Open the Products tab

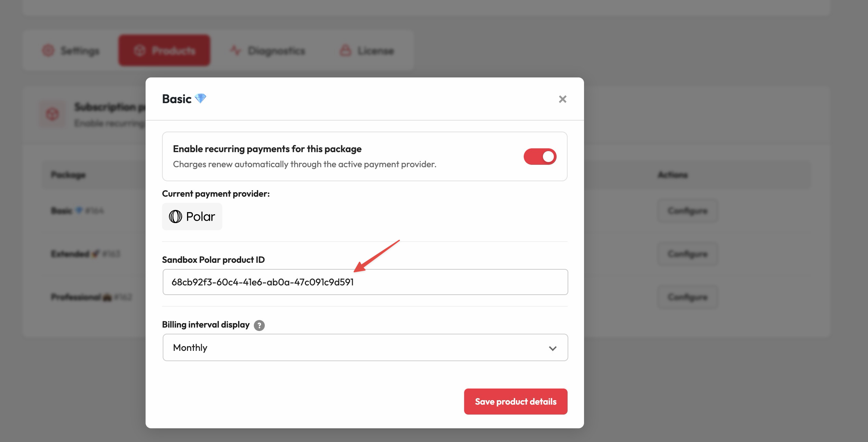click(164, 50)
